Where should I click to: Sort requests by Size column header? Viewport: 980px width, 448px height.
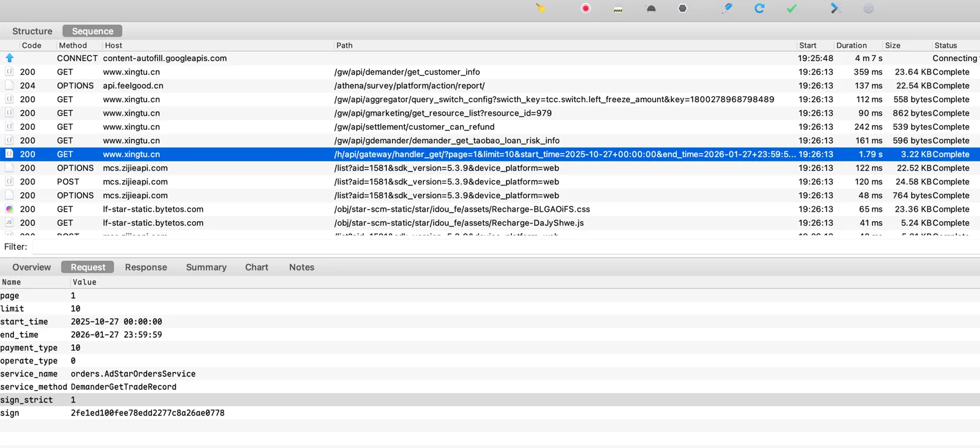[x=892, y=45]
